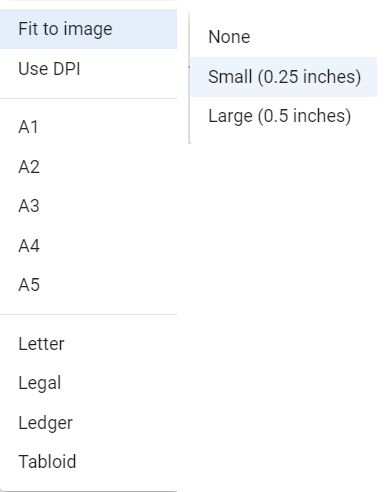Select A3 paper size
This screenshot has height=492, width=391.
pyautogui.click(x=88, y=206)
